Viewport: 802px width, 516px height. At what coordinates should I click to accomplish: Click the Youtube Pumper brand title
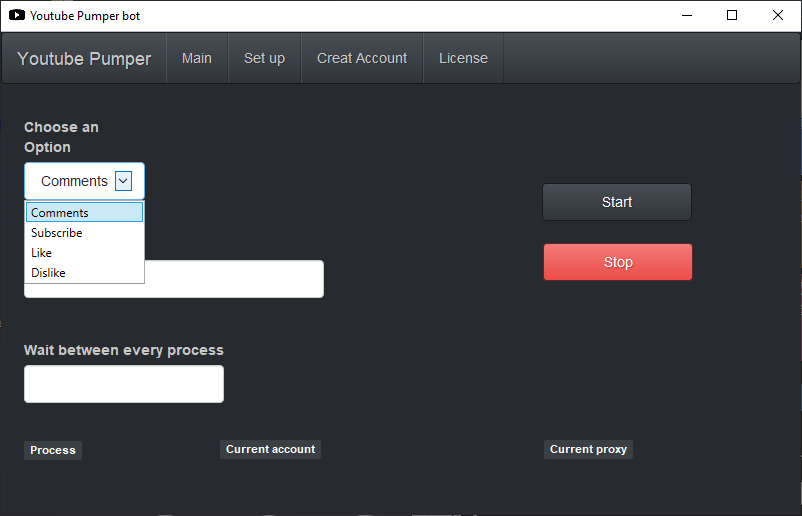click(x=84, y=59)
